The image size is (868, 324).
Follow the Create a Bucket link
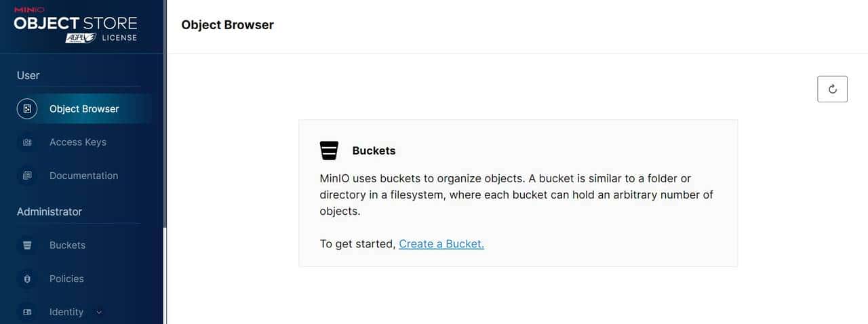441,244
